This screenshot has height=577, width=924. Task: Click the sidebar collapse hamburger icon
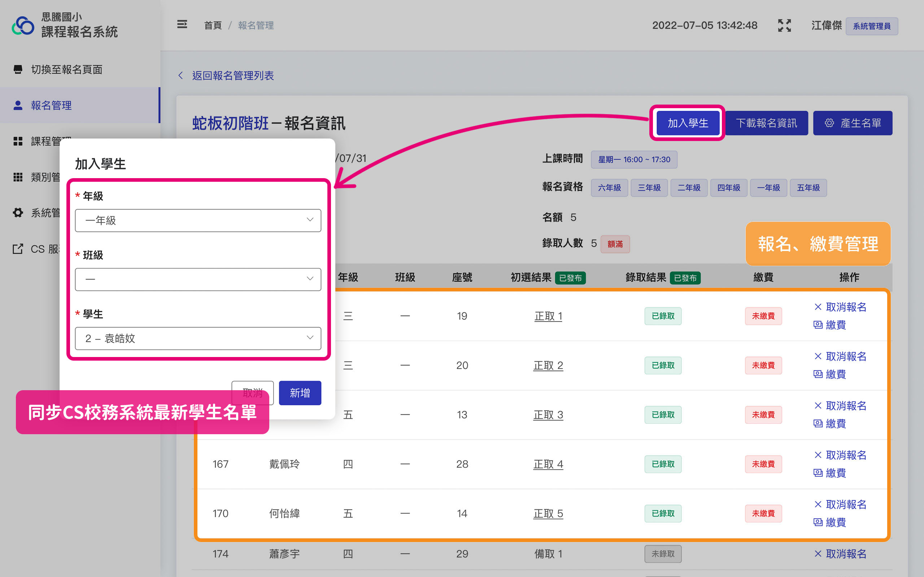coord(182,25)
